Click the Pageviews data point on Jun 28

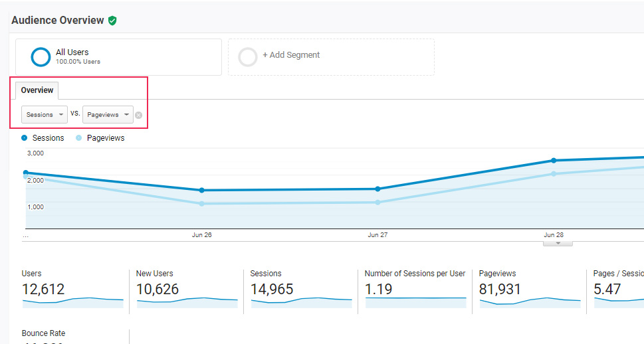click(554, 173)
